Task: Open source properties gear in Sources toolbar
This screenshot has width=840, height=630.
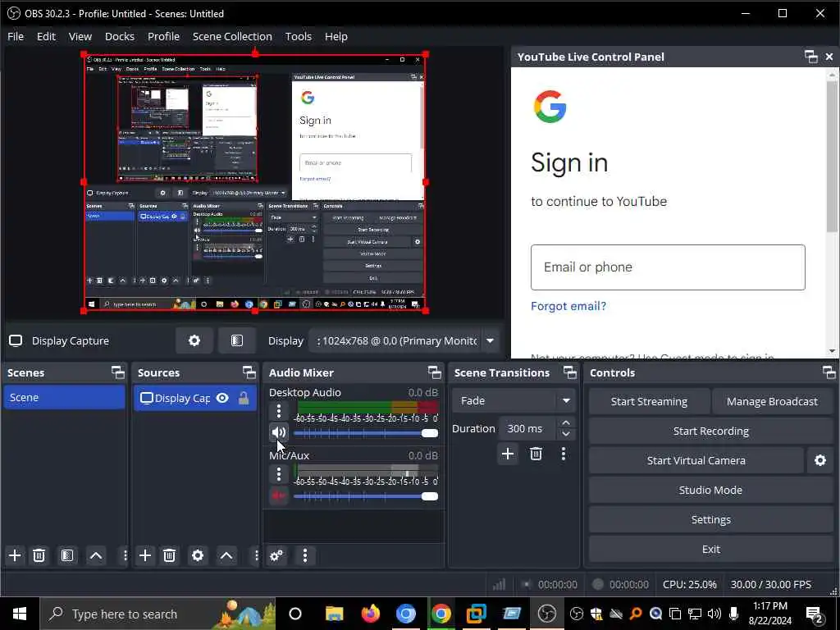Action: pos(198,555)
